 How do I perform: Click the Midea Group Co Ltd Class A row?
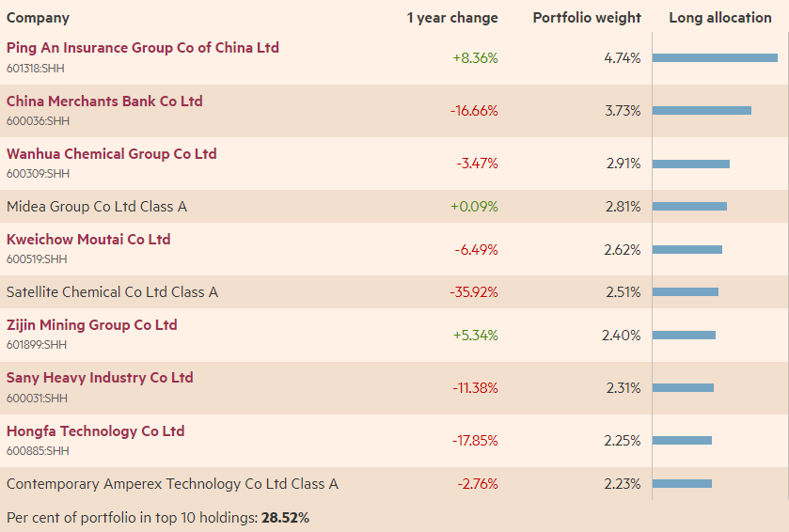pos(97,207)
